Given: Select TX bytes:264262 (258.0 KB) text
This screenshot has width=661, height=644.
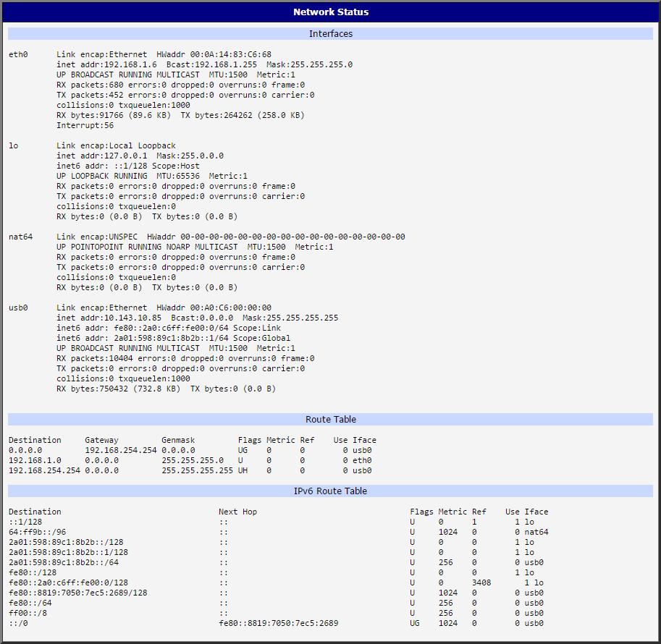Looking at the screenshot, I should click(x=243, y=115).
